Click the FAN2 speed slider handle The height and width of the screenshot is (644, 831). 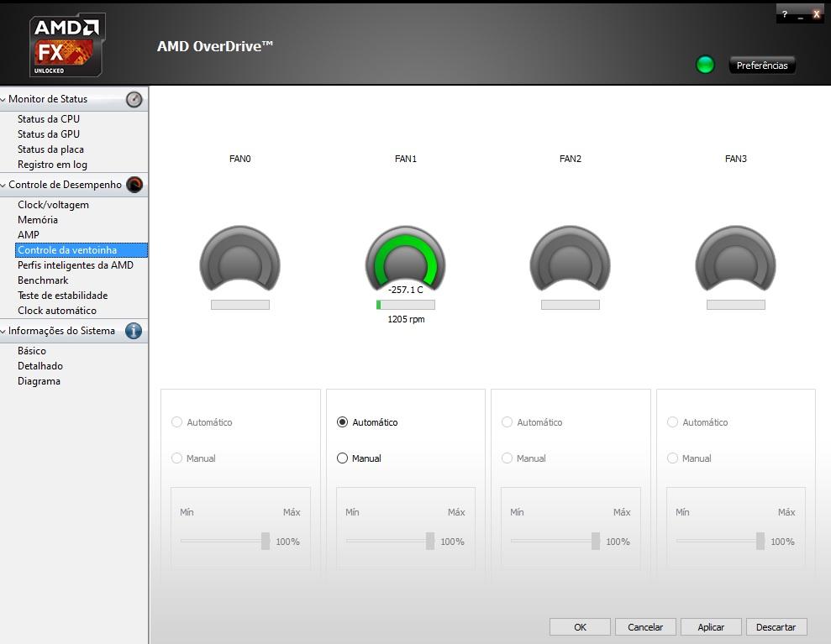(x=596, y=542)
